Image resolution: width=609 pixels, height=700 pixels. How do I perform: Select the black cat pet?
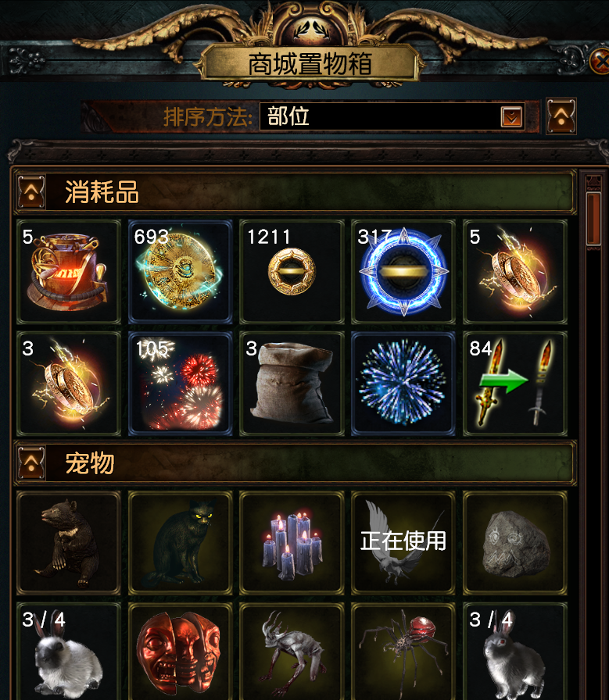click(x=180, y=543)
